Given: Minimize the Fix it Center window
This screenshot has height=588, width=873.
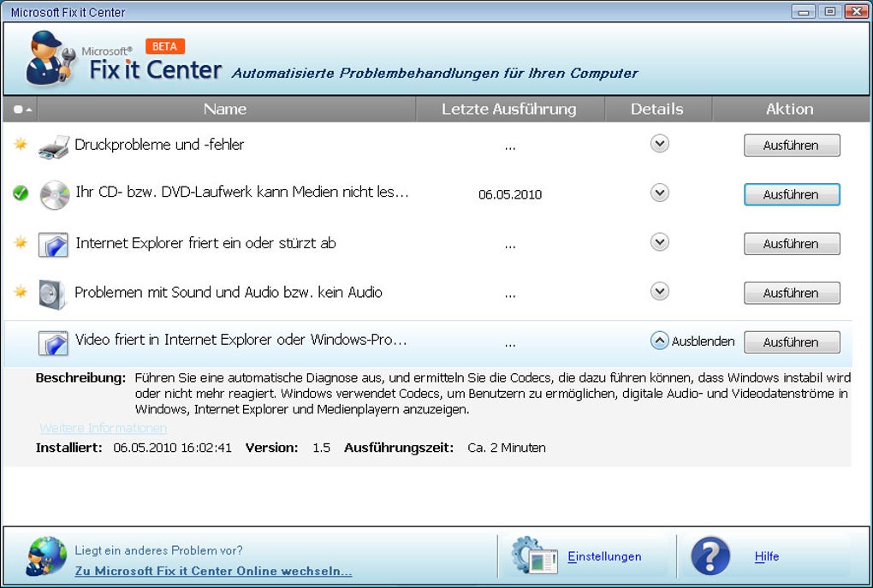Looking at the screenshot, I should point(804,12).
